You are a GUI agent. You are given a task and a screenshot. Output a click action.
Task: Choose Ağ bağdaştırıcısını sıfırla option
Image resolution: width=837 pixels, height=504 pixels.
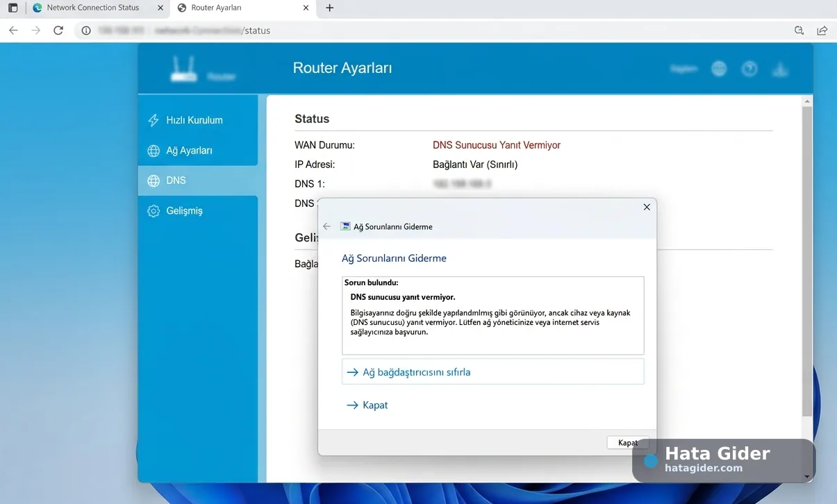pyautogui.click(x=493, y=372)
